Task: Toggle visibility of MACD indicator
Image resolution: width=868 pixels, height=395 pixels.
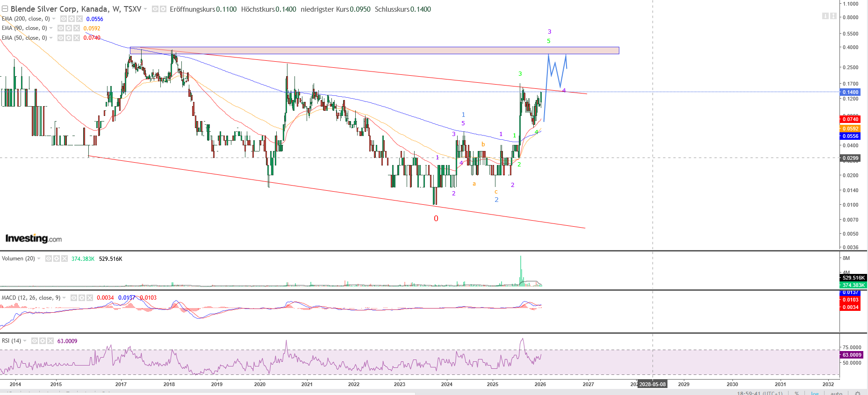Action: point(74,298)
